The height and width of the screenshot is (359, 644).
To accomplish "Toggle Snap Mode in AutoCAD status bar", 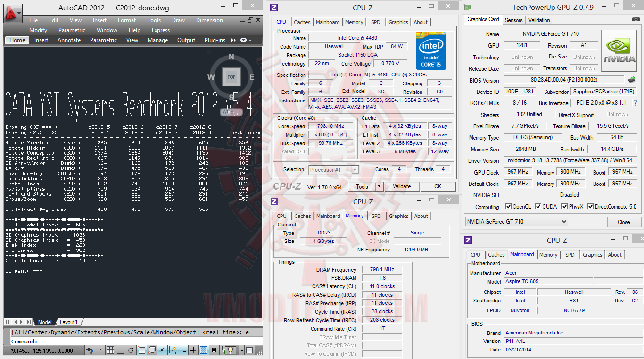I will [100, 351].
